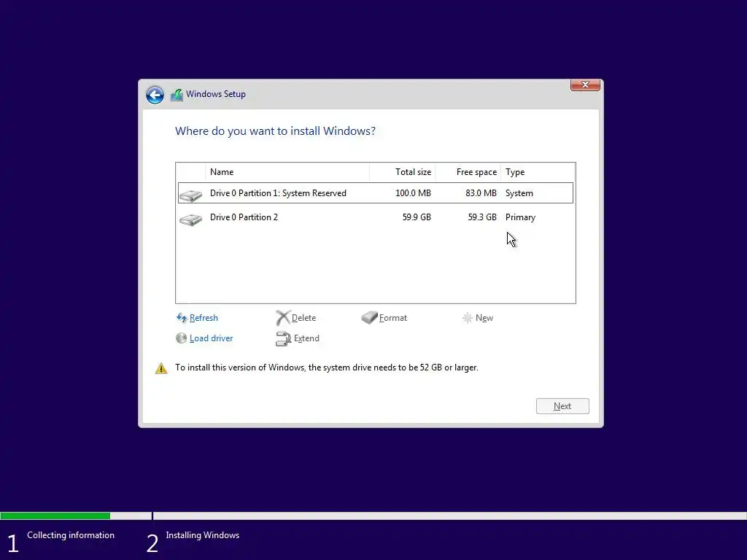Click the 100.0 MB total size cell
747x560 pixels.
tap(413, 192)
